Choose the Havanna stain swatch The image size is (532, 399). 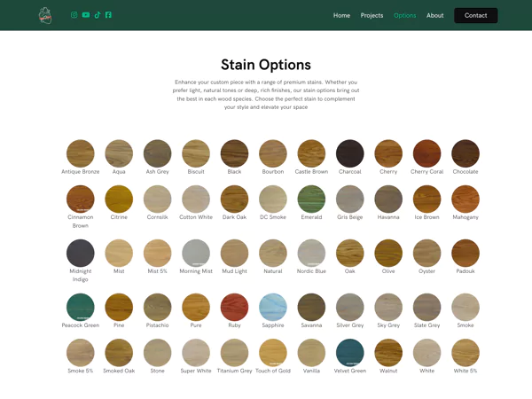(x=388, y=199)
